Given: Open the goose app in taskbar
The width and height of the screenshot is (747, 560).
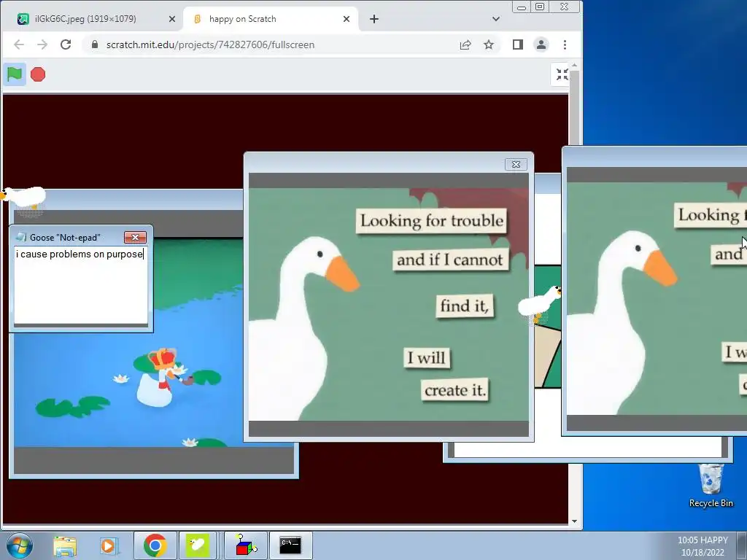Looking at the screenshot, I should tap(198, 545).
